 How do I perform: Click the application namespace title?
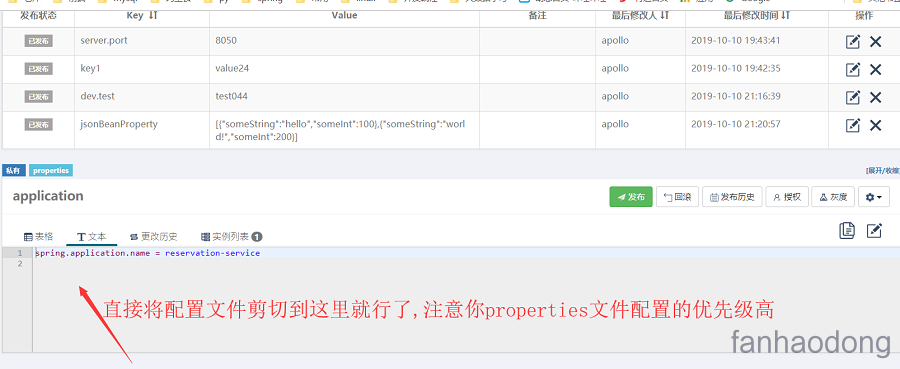(48, 196)
